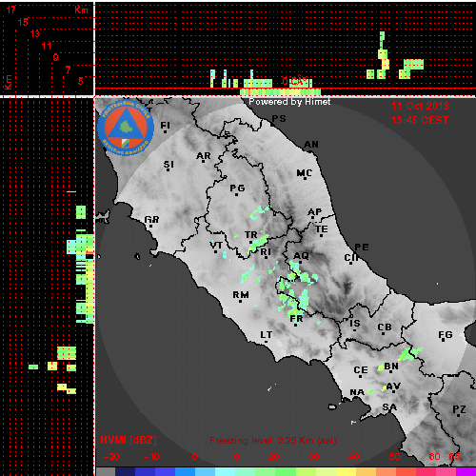Click the 17 height axis label

click(10, 10)
